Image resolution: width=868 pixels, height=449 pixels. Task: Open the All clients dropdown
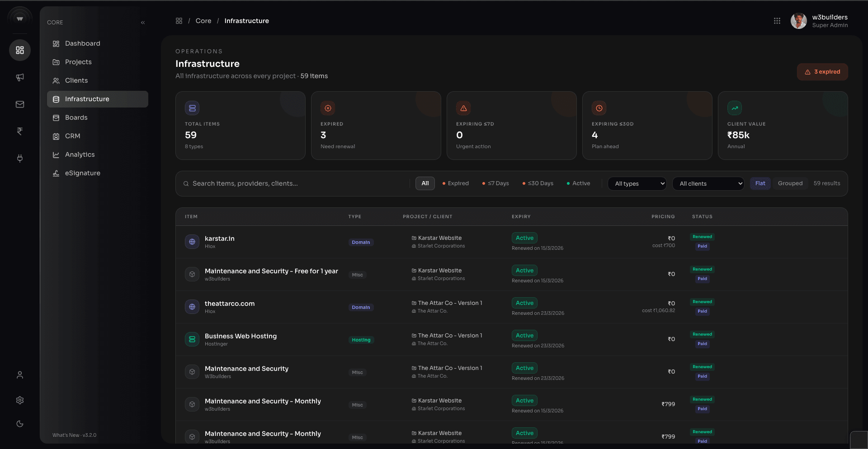pyautogui.click(x=708, y=183)
